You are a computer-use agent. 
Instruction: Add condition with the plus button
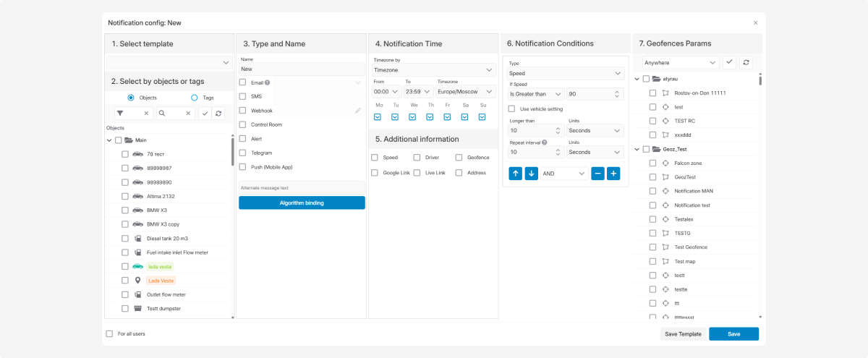(613, 174)
